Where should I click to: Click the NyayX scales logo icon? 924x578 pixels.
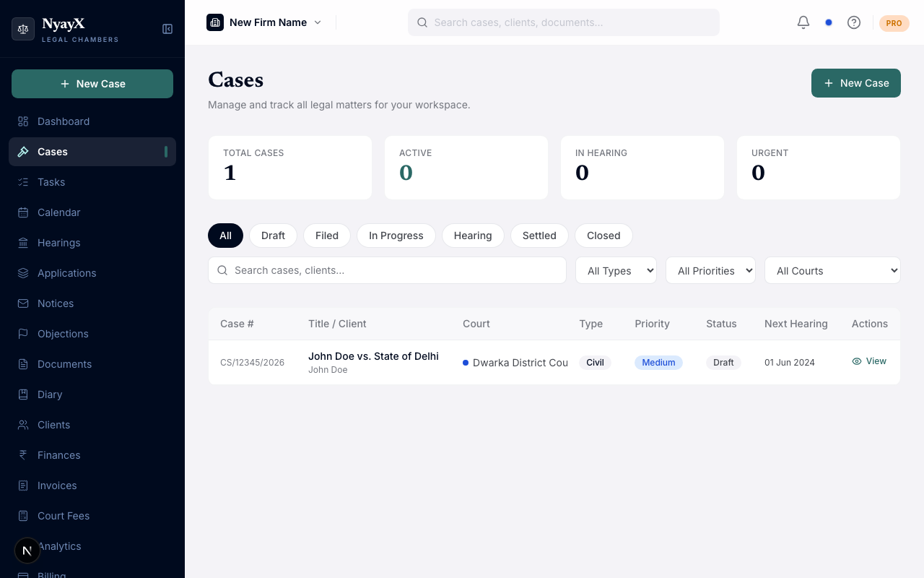(23, 29)
